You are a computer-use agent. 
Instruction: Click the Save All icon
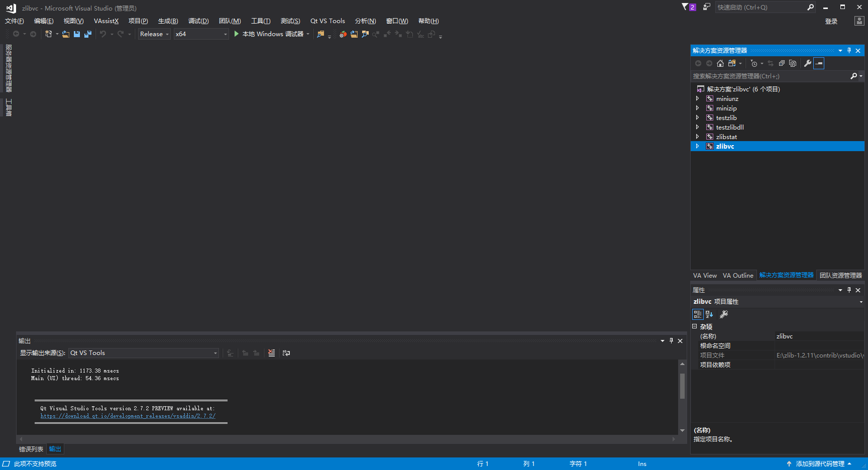point(88,34)
